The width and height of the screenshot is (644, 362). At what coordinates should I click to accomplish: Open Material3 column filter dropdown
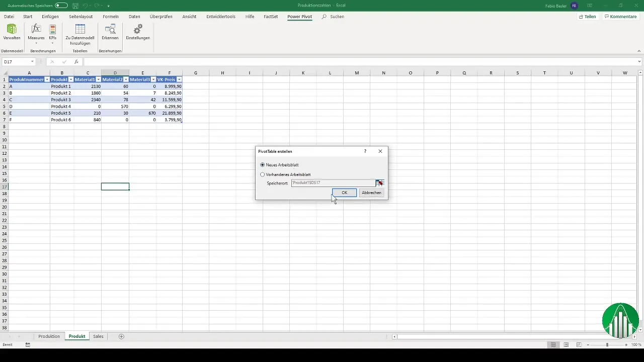click(153, 79)
